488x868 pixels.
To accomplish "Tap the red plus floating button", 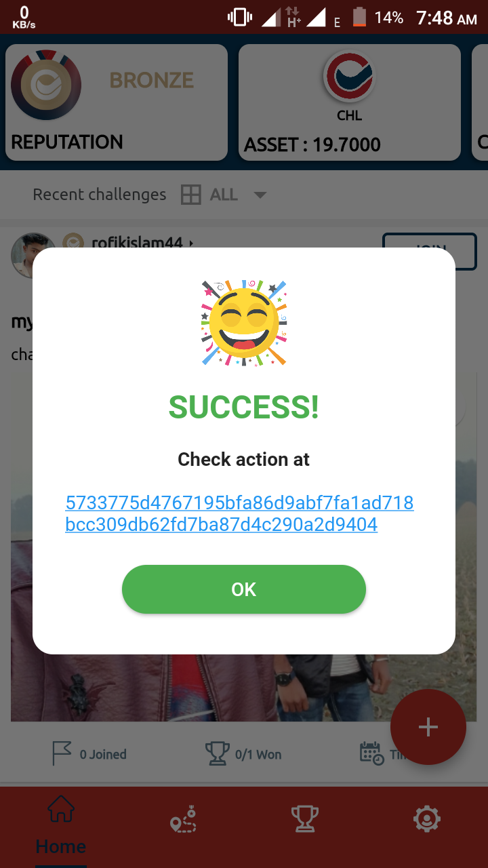I will pyautogui.click(x=428, y=727).
